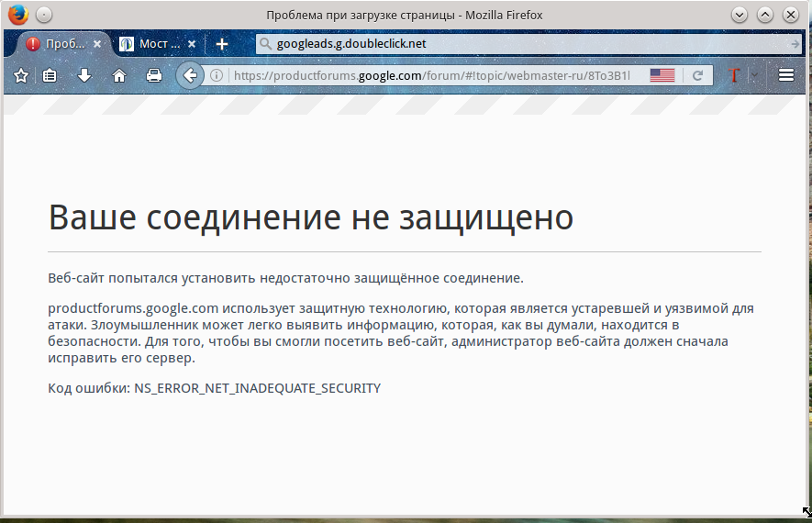Viewport: 812px width, 523px height.
Task: Click the US flag icon in address bar
Action: coord(662,75)
